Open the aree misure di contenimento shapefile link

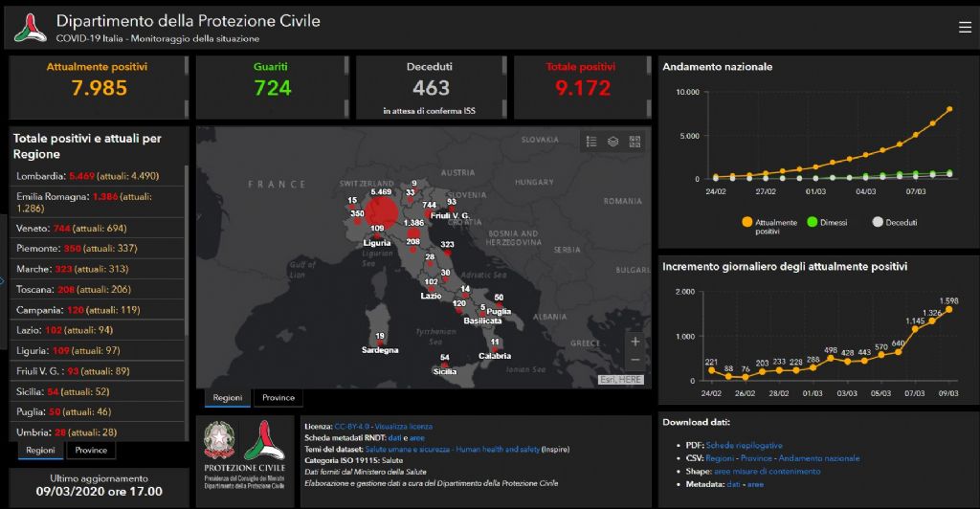tap(767, 472)
